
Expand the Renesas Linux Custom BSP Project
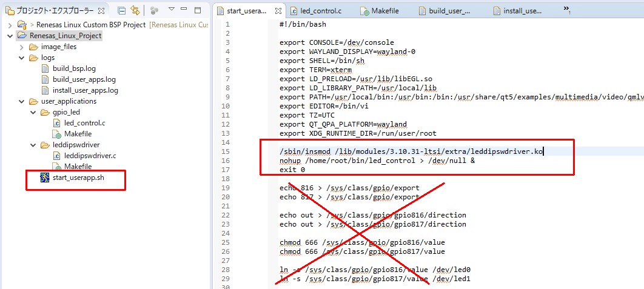tap(11, 25)
